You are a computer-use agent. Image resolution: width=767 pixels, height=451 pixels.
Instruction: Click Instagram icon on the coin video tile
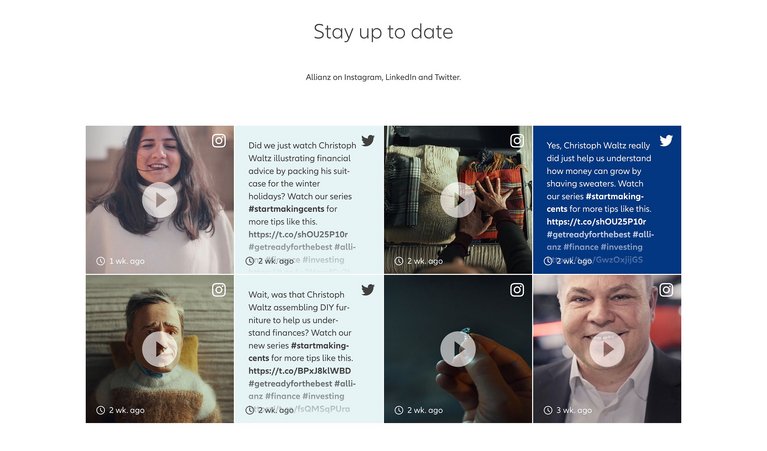517,290
